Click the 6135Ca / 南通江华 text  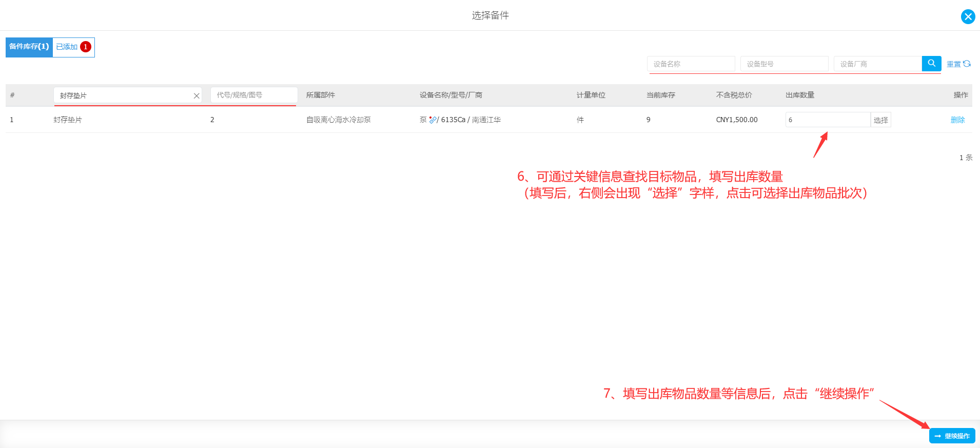coord(471,120)
